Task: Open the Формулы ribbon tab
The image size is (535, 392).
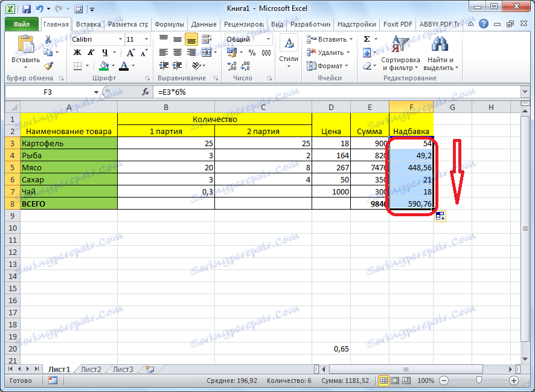Action: (169, 24)
